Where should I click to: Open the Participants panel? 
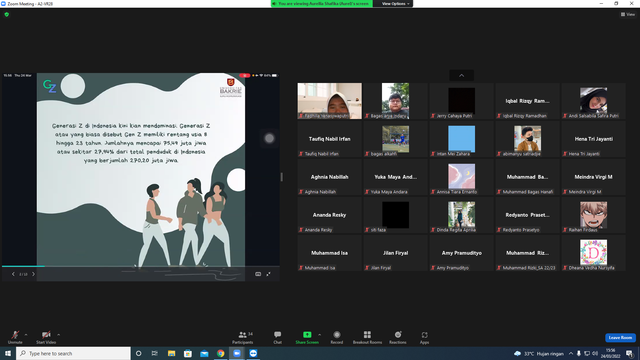coord(243,337)
